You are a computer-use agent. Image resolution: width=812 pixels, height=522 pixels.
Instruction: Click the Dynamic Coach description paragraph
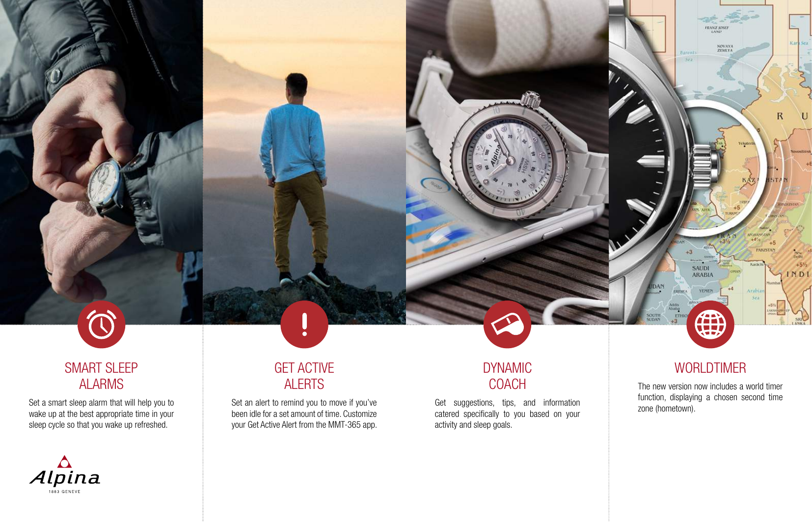[507, 413]
